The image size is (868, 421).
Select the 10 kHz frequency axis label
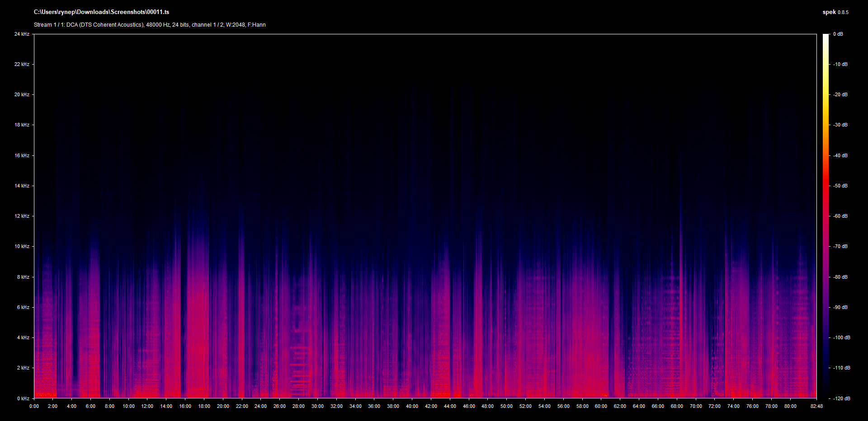click(22, 247)
